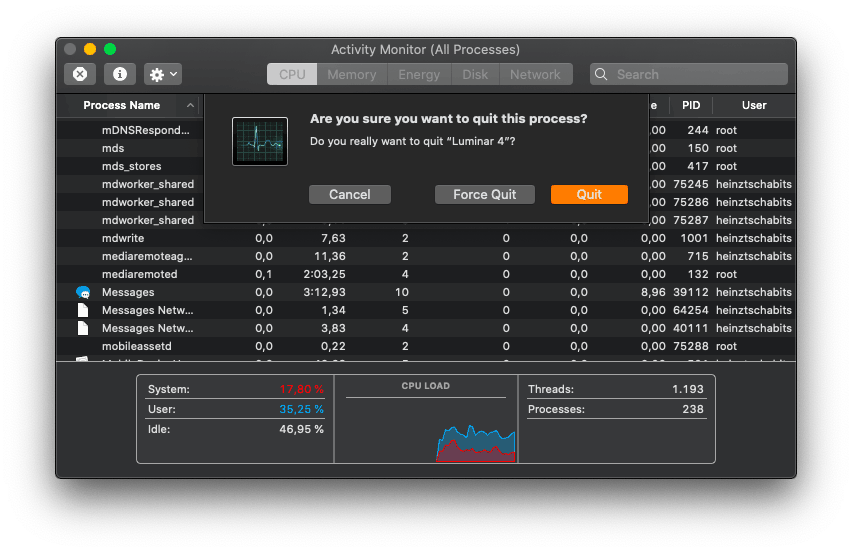Click the Activity Monitor icon in dialog
The image size is (852, 552).
pyautogui.click(x=260, y=142)
